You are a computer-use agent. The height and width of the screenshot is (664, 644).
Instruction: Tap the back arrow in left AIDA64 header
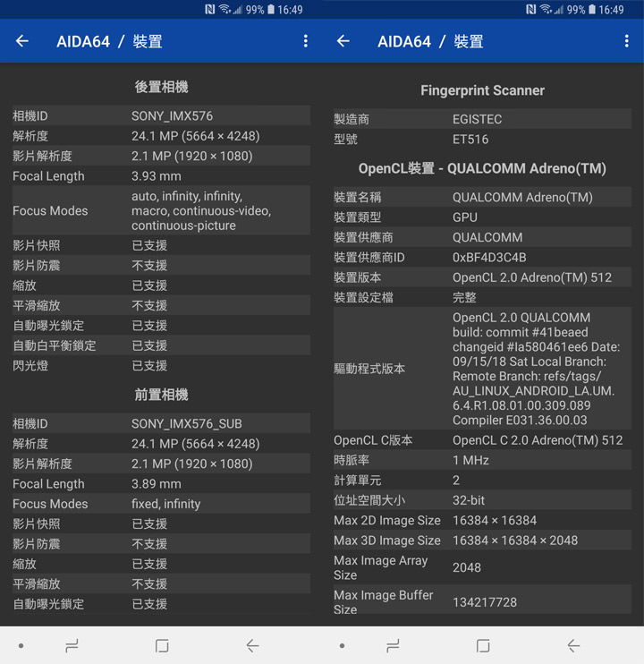click(22, 41)
